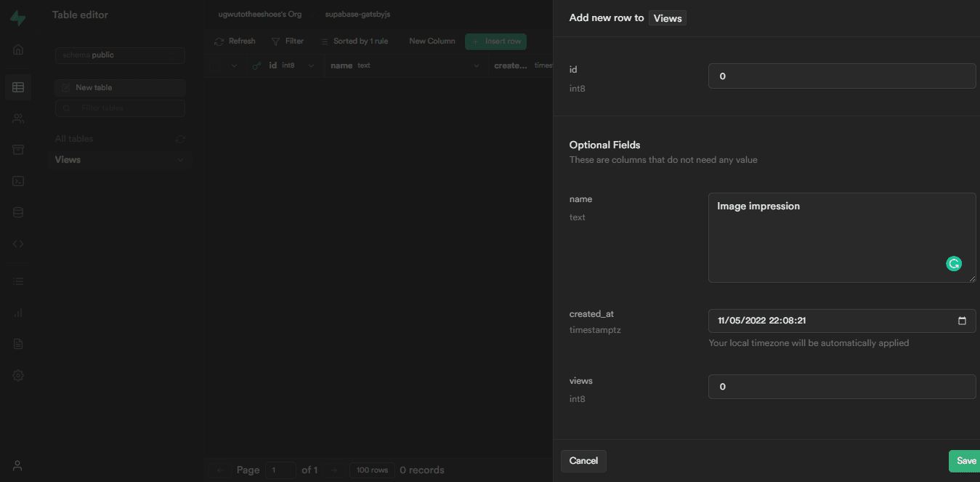
Task: Click the id input field
Action: tap(842, 76)
